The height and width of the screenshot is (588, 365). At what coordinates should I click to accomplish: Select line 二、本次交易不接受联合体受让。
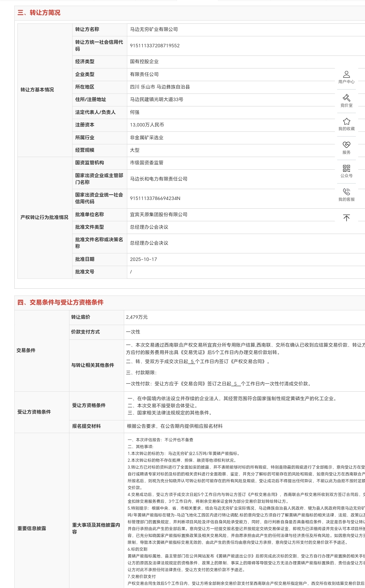coord(163,406)
